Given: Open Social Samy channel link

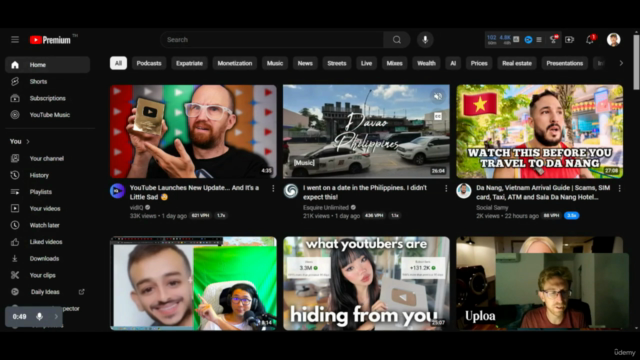Looking at the screenshot, I should pyautogui.click(x=492, y=207).
